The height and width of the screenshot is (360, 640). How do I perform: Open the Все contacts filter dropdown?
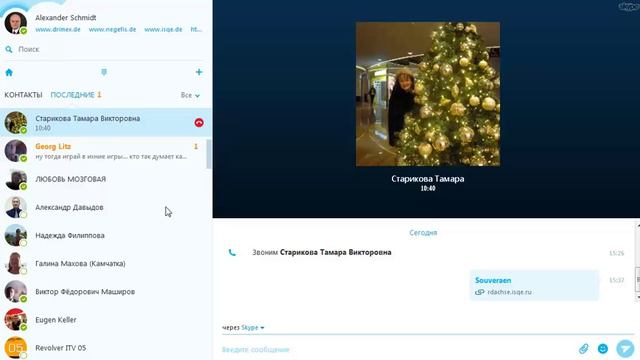click(190, 95)
